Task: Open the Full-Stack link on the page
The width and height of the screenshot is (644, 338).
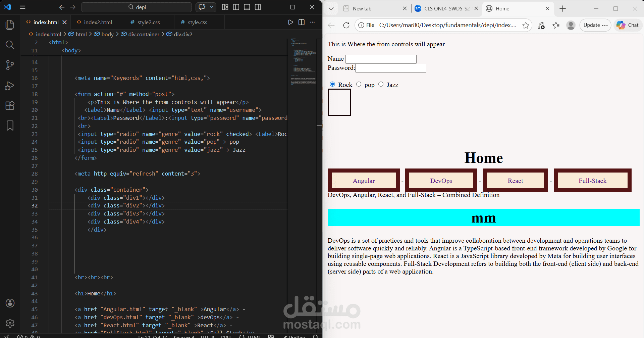Action: click(x=593, y=181)
